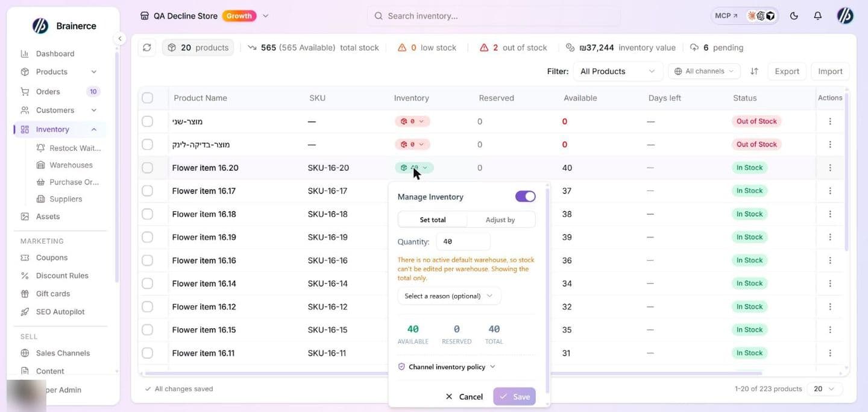Select checkbox for Flower item 16.16

(x=148, y=261)
